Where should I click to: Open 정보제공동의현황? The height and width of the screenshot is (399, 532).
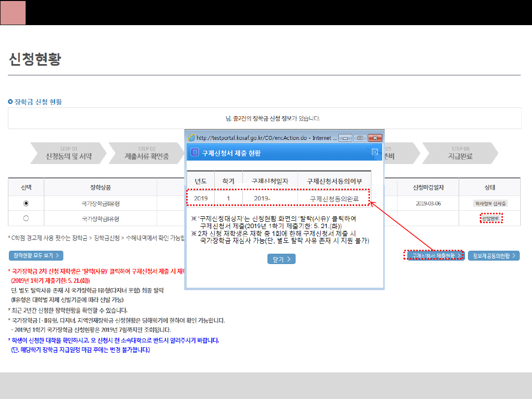coord(493,256)
